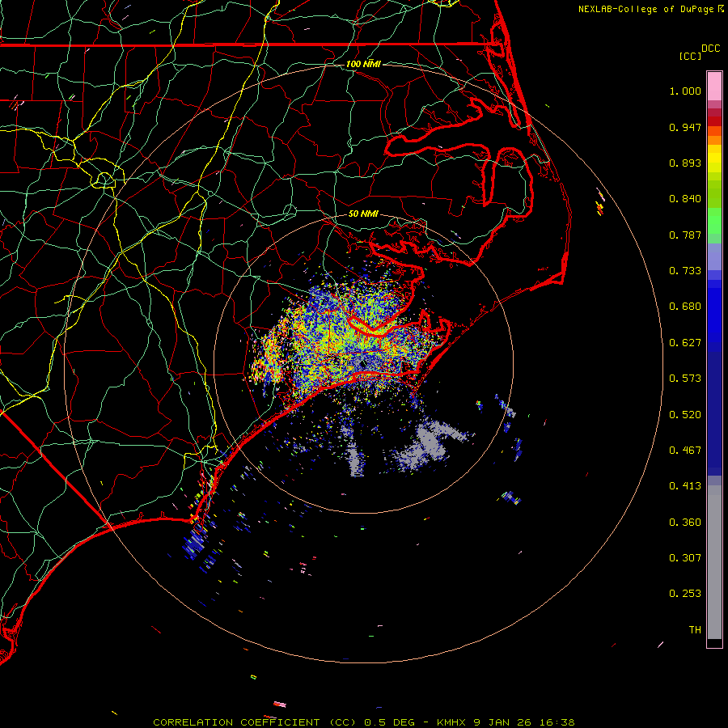
Task: Click the 0.520 legend value
Action: (x=685, y=415)
